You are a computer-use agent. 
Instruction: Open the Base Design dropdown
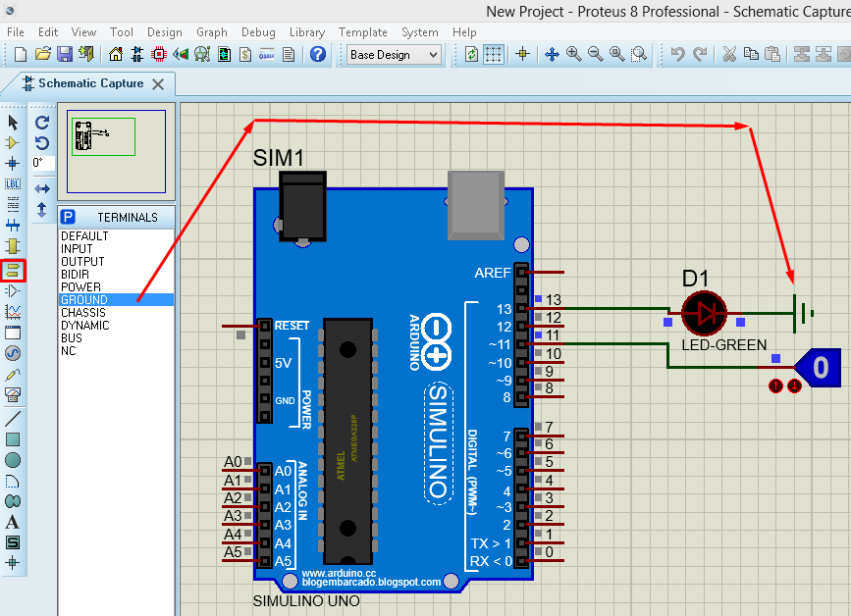[435, 54]
